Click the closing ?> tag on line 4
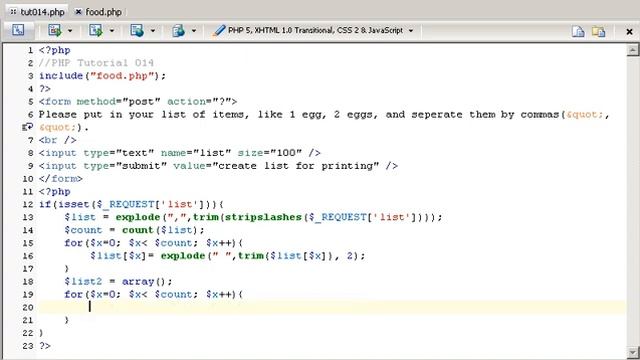The image size is (640, 360). 45,89
